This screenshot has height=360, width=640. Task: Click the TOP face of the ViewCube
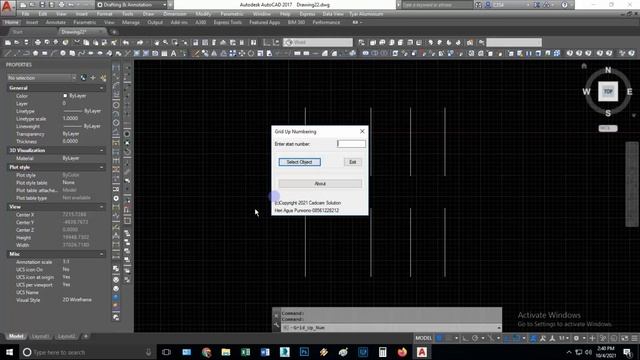[x=608, y=91]
